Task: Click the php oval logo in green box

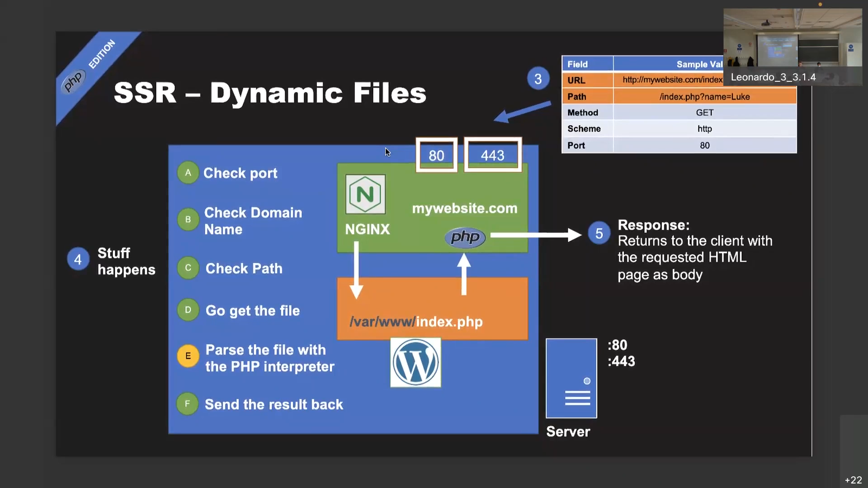Action: (x=465, y=237)
